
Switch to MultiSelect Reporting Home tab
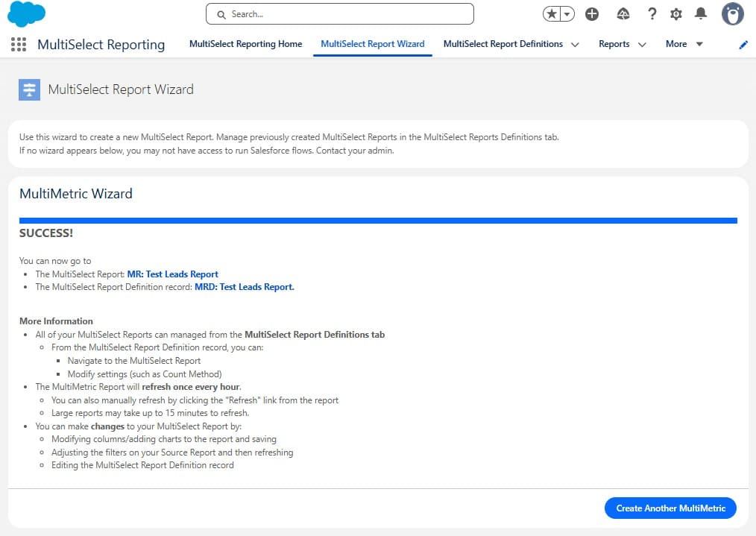pyautogui.click(x=245, y=44)
